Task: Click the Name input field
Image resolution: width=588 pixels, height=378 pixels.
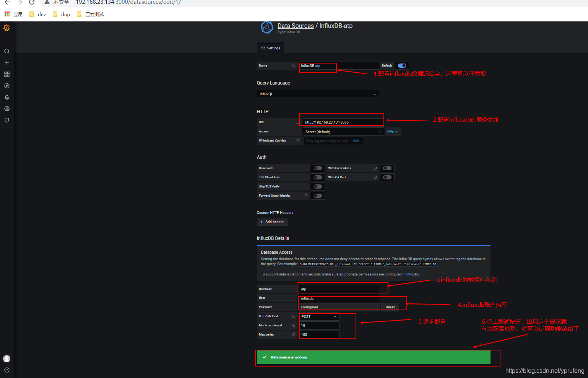Action: tap(338, 66)
